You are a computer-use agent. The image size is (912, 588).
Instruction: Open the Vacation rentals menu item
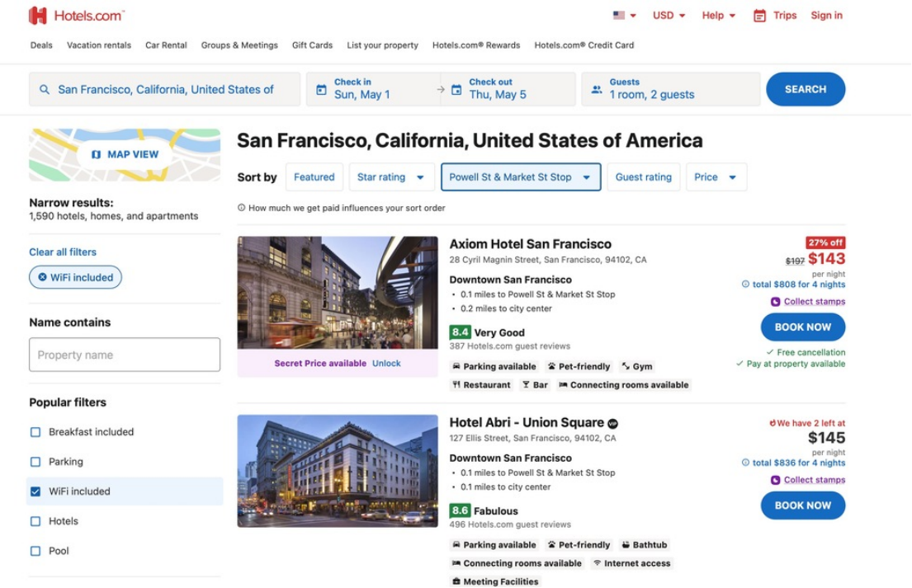[99, 45]
